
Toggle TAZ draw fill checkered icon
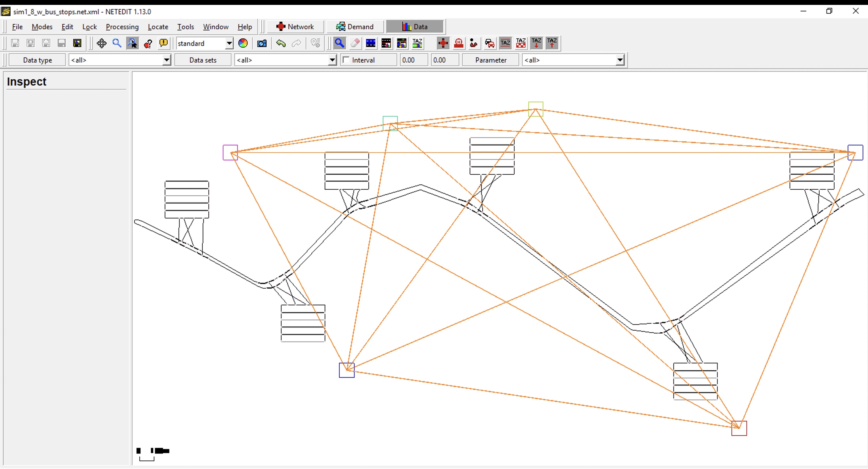coord(521,43)
